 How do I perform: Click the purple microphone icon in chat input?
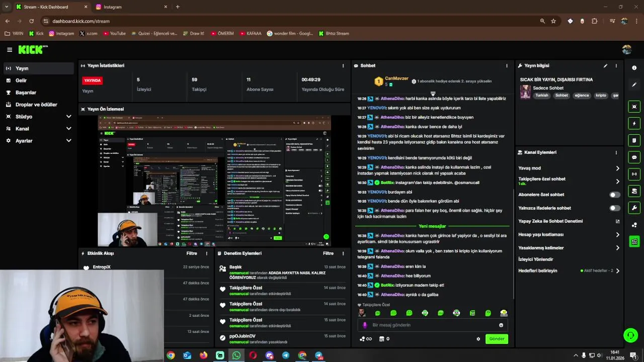tap(365, 325)
